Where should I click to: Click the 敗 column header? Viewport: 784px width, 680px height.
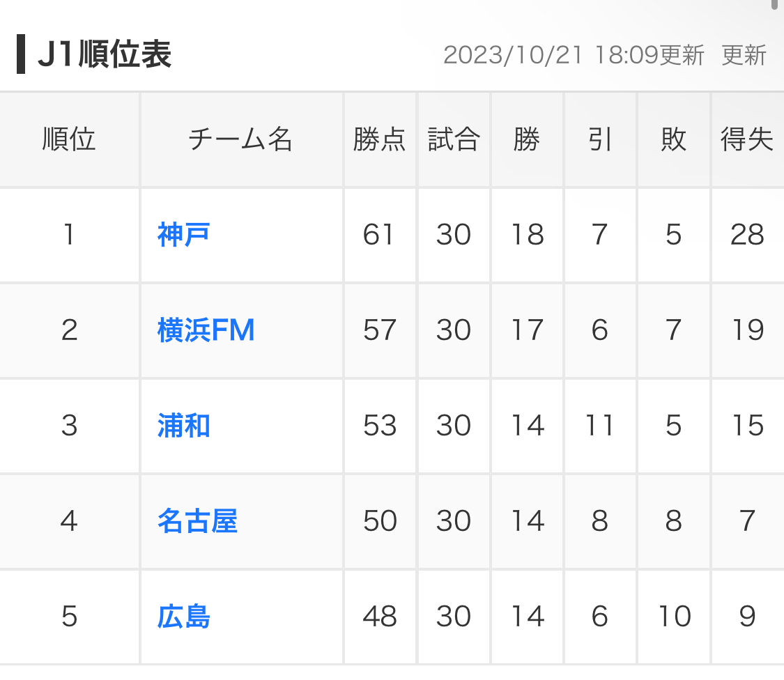click(x=673, y=139)
